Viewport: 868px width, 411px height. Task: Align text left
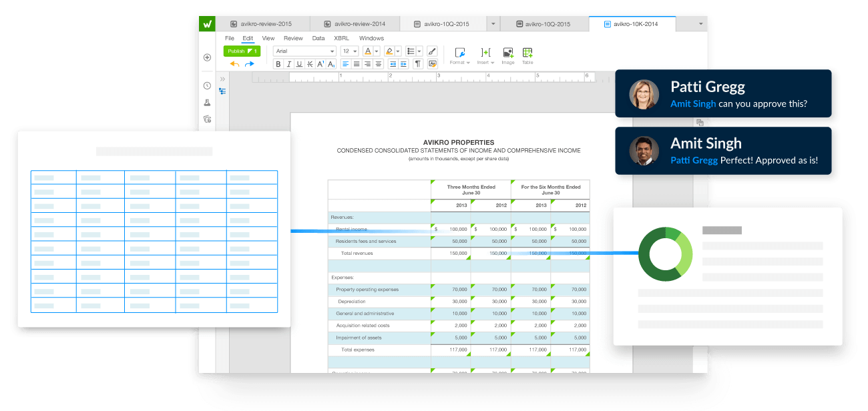[x=346, y=64]
